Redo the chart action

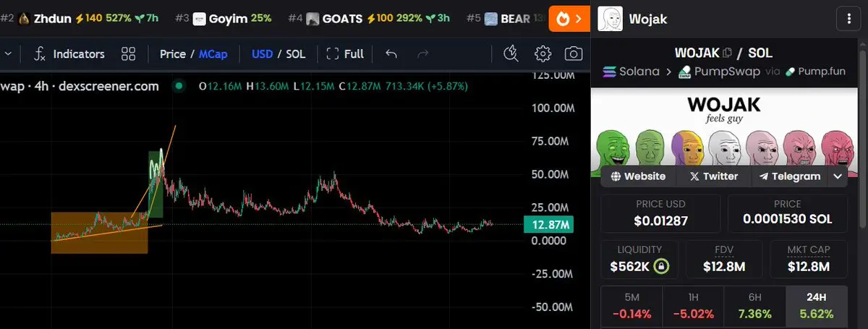coord(424,54)
